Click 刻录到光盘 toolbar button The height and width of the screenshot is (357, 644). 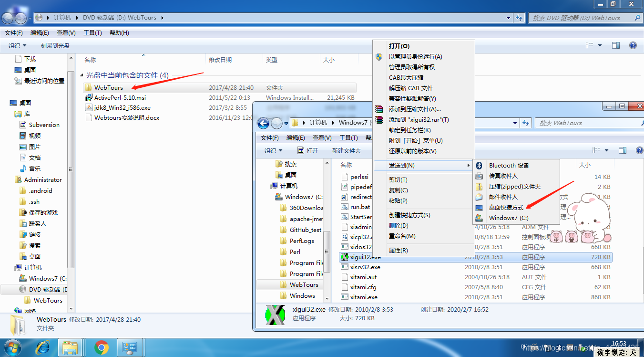55,46
